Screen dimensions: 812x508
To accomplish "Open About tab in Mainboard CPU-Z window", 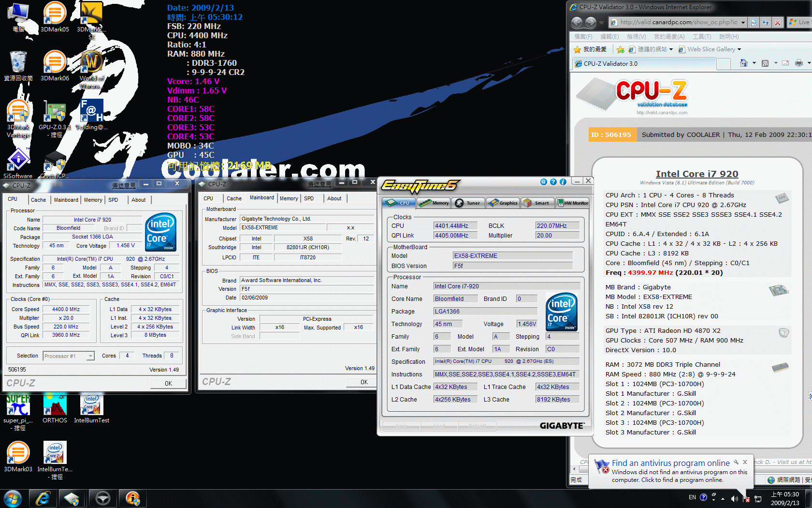I will 334,198.
